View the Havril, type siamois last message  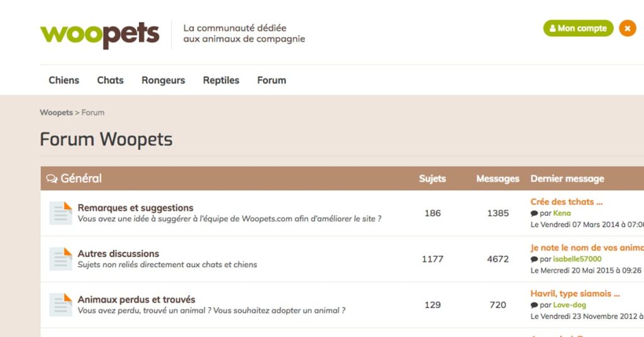click(575, 294)
